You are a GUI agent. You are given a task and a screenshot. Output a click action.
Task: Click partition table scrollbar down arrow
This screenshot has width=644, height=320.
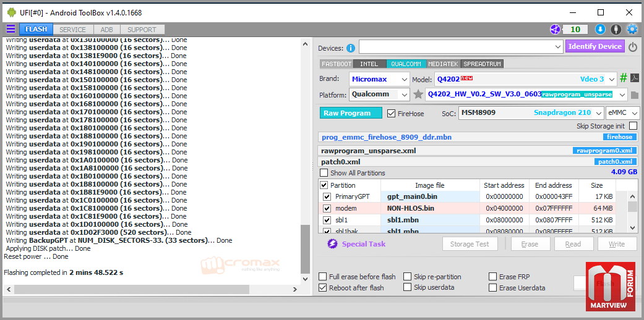(x=633, y=227)
